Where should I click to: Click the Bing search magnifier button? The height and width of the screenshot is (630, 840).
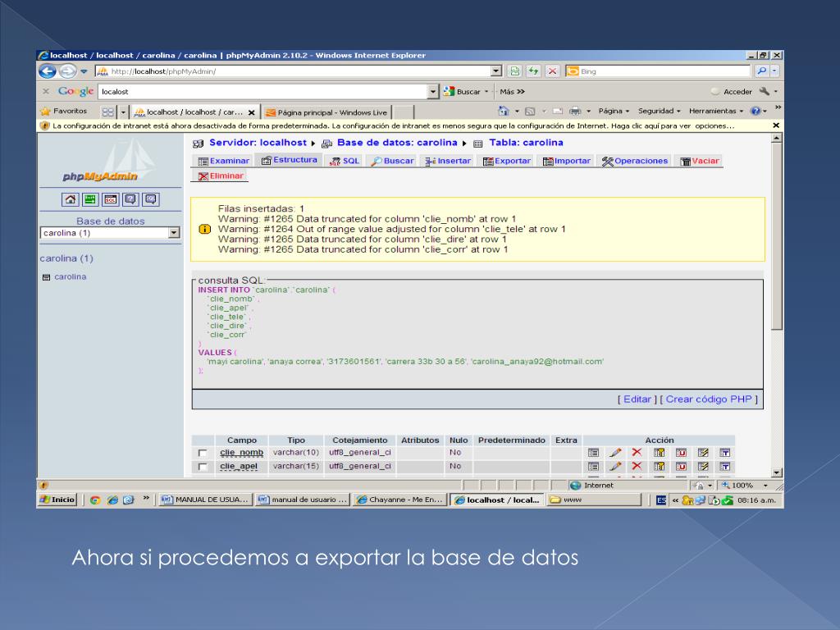tap(761, 71)
